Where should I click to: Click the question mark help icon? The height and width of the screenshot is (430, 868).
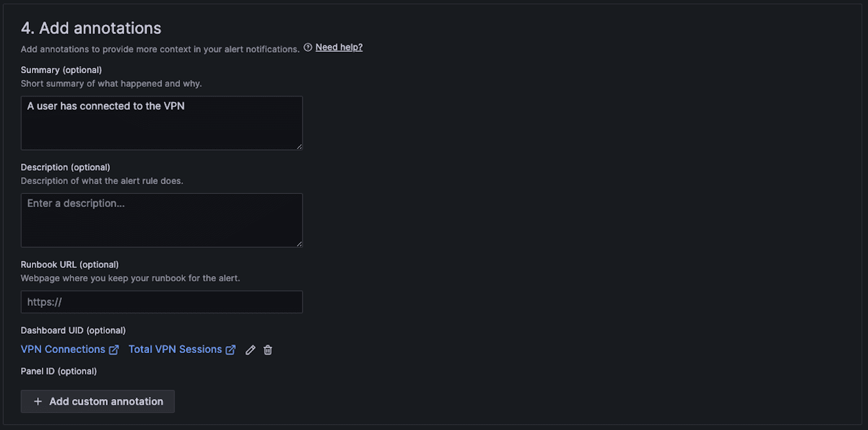coord(308,47)
